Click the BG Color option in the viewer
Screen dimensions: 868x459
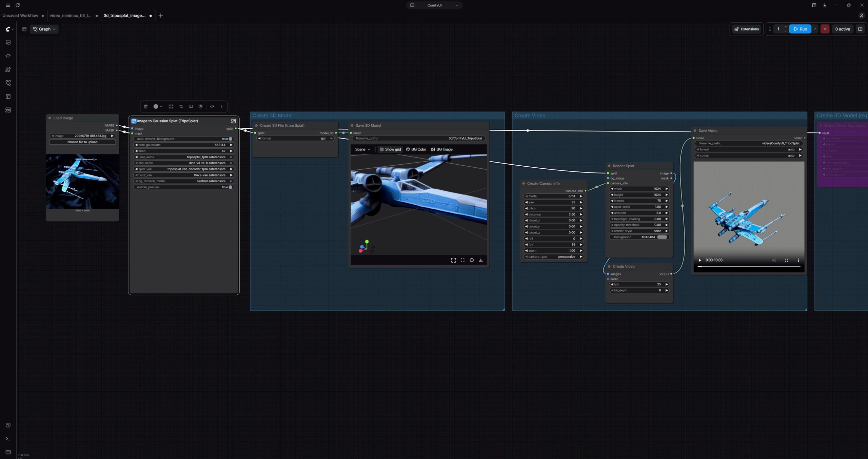point(416,149)
